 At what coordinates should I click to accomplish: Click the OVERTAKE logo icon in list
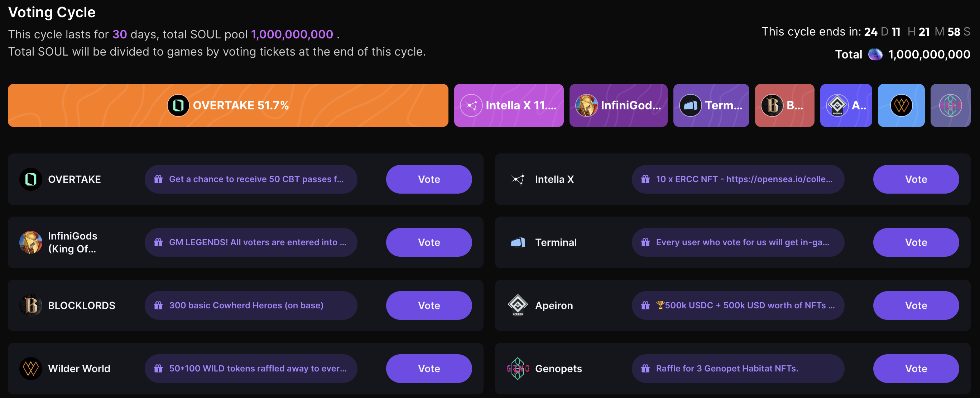pyautogui.click(x=30, y=179)
